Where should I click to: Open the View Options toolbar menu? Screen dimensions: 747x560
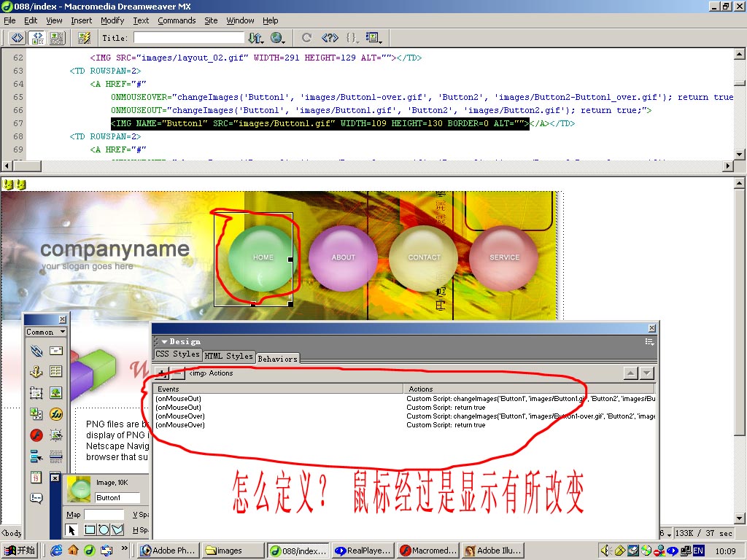374,37
